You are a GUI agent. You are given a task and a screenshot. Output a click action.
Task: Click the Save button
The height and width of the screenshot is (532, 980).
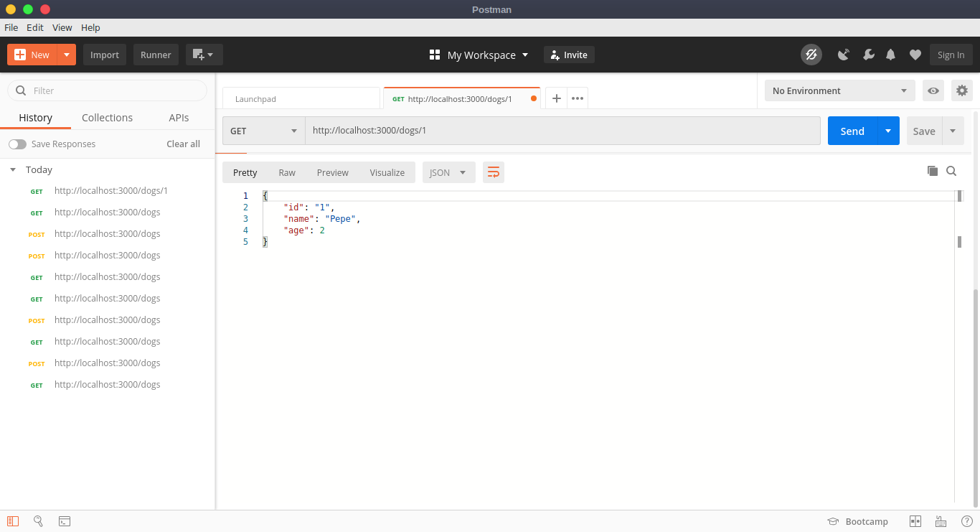pos(924,131)
